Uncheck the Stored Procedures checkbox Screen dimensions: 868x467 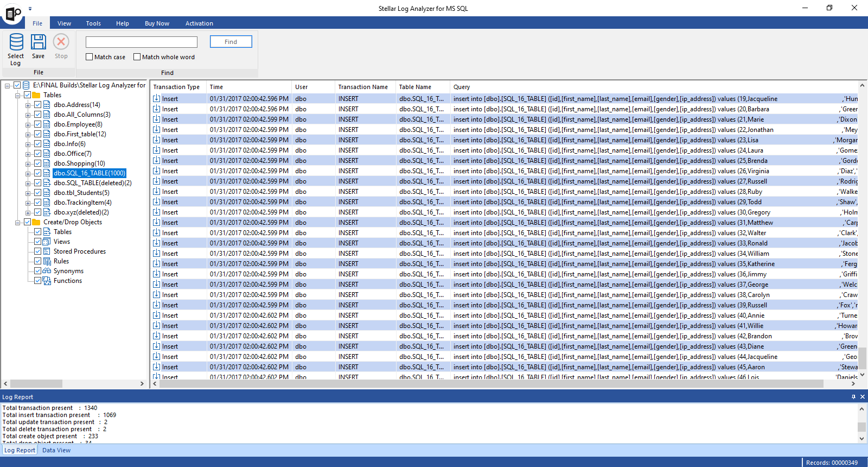click(x=38, y=251)
